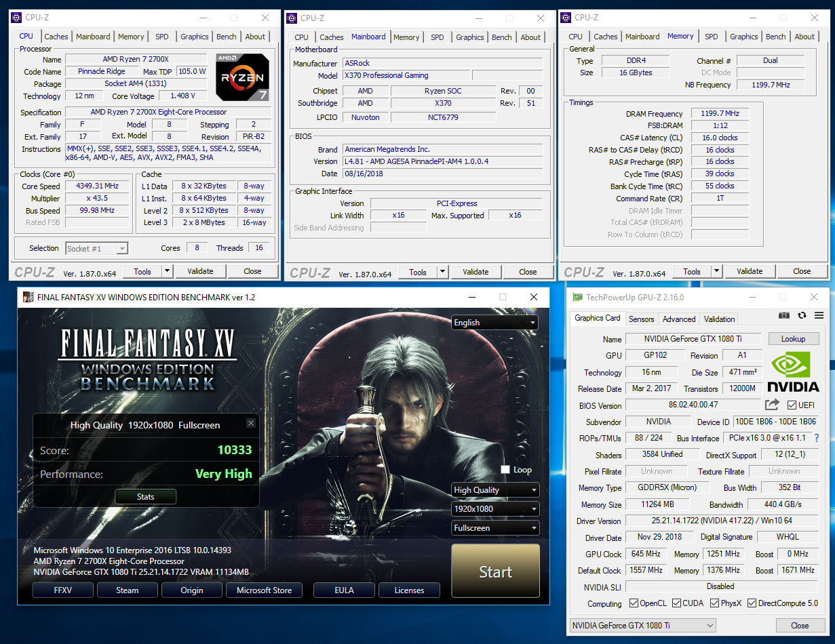Image resolution: width=835 pixels, height=644 pixels.
Task: Click the BIOS version share/export icon
Action: click(x=772, y=405)
